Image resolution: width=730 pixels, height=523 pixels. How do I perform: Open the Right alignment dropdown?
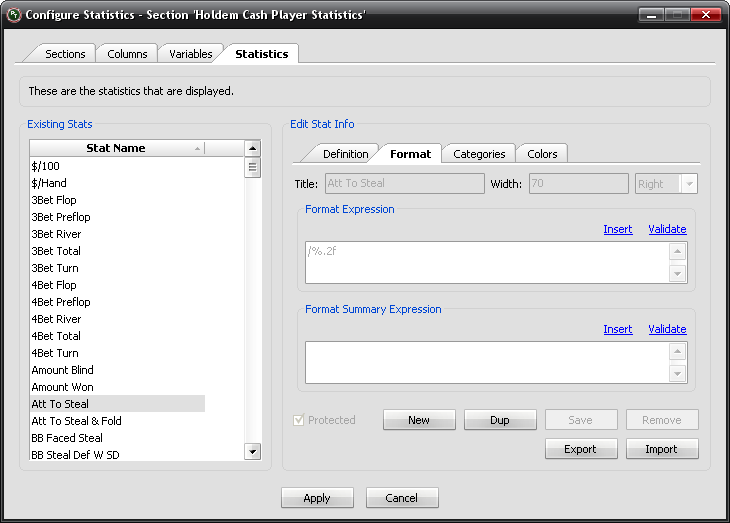(x=688, y=184)
